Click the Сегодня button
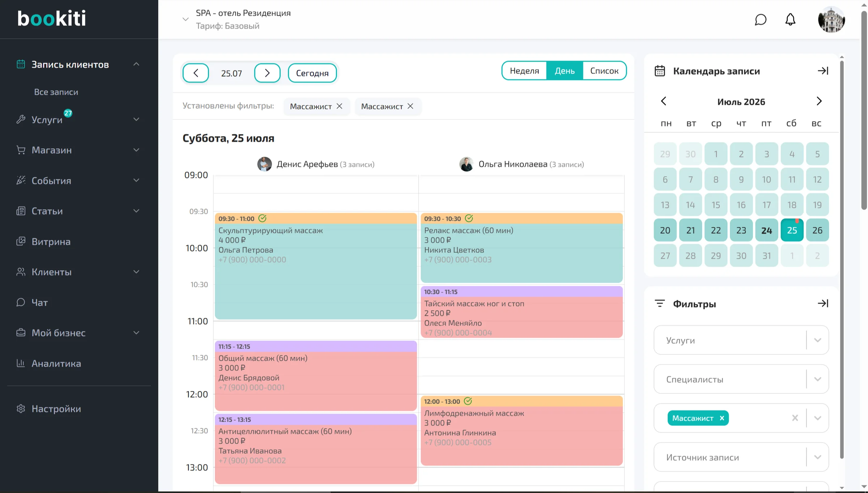Image resolution: width=868 pixels, height=493 pixels. click(312, 73)
